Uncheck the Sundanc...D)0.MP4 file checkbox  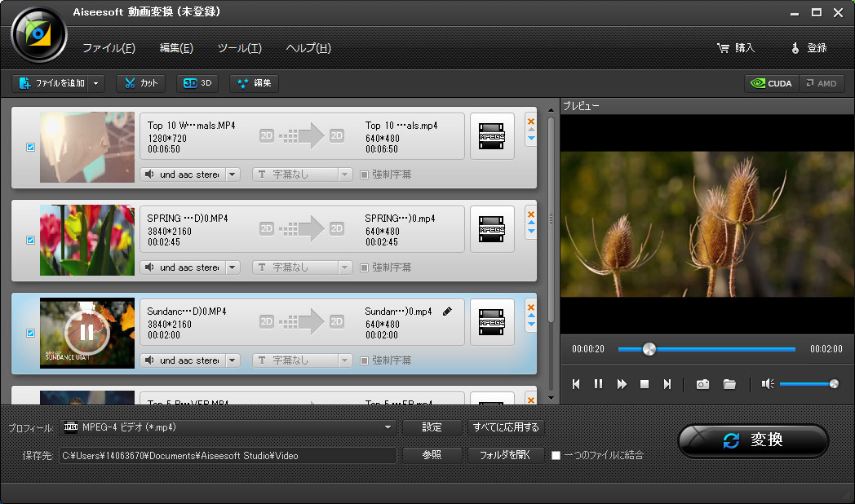tap(30, 333)
